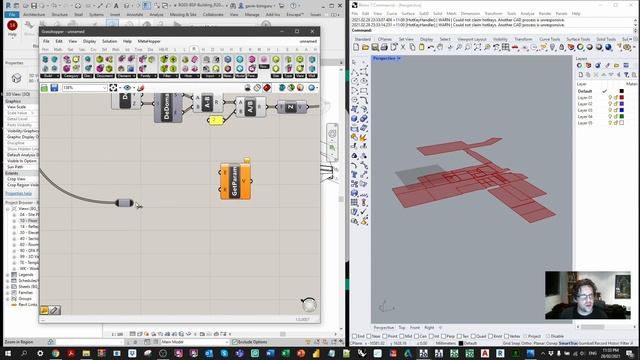
Task: Enable Vertex object snap checkbox
Action: coord(507,336)
